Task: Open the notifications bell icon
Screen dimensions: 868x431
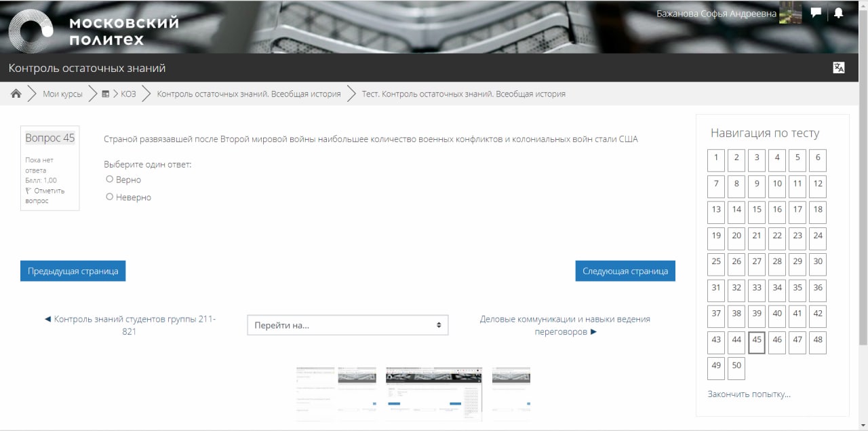Action: pos(838,13)
